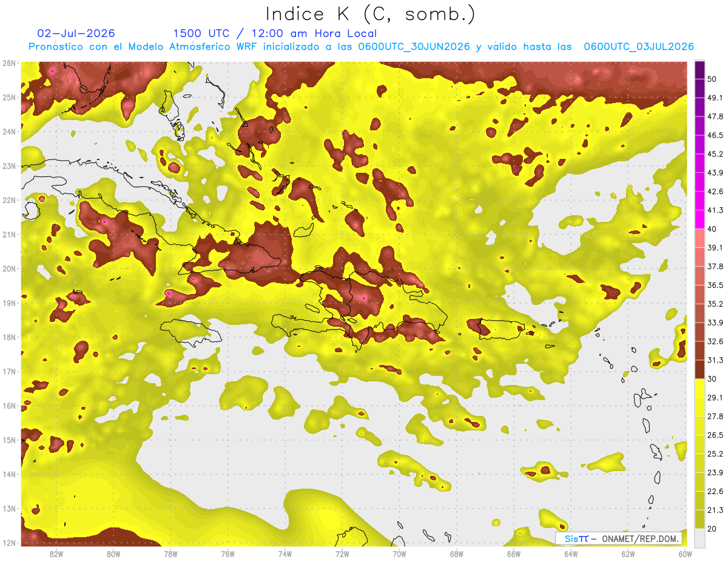Click the '45.2' color scale value

pyautogui.click(x=715, y=154)
